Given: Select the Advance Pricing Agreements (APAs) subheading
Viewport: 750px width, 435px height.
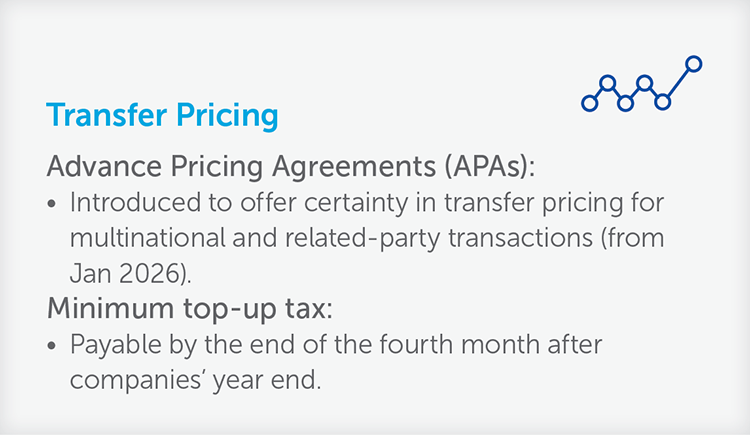Looking at the screenshot, I should pyautogui.click(x=290, y=167).
